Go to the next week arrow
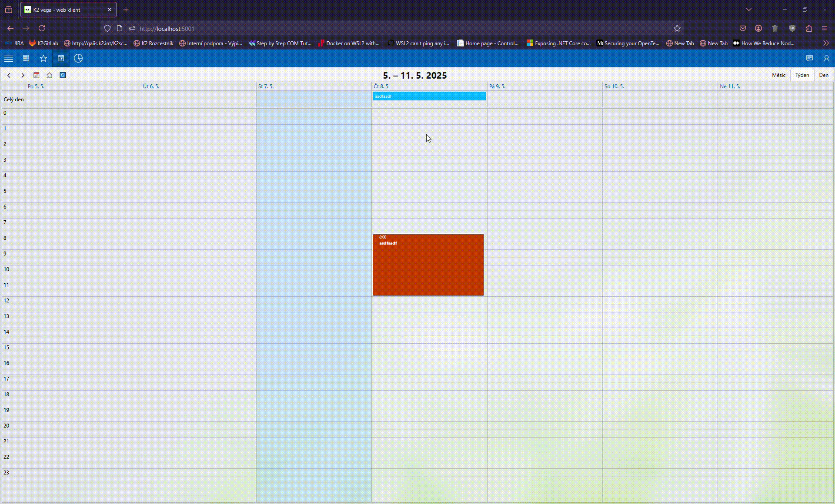The height and width of the screenshot is (504, 835). tap(23, 75)
